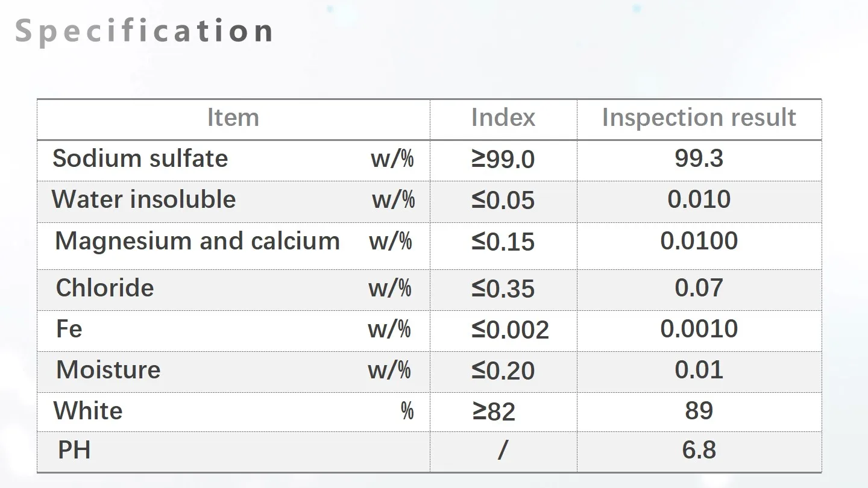The image size is (868, 488).
Task: Click the ≤0.35 chloride index
Action: 503,289
